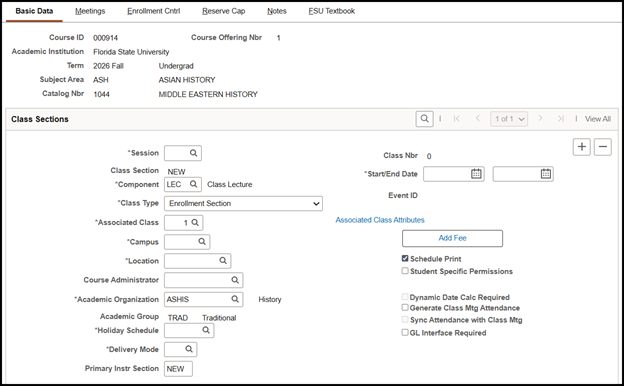
Task: Go to previous class section row
Action: coord(478,119)
